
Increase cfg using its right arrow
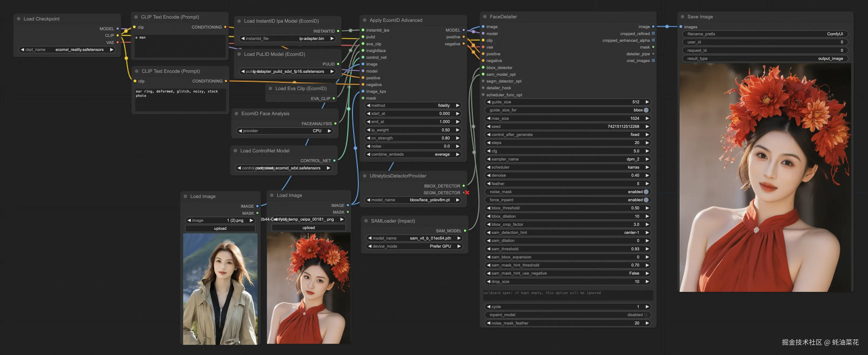(647, 151)
